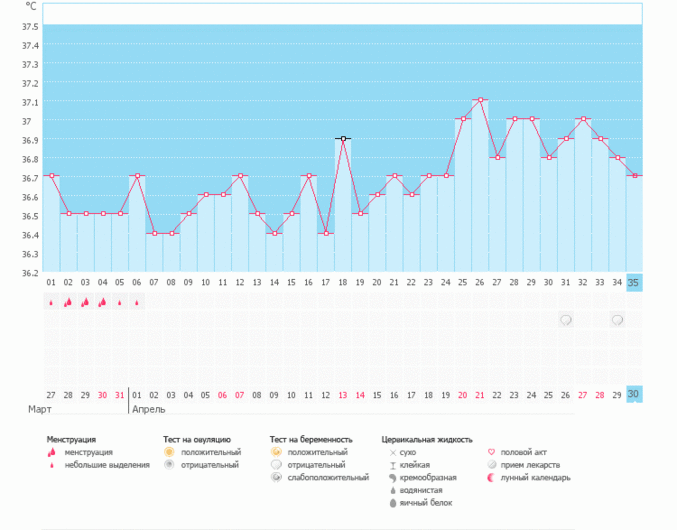Click the pregnancy test icon on day 31

coord(566,320)
